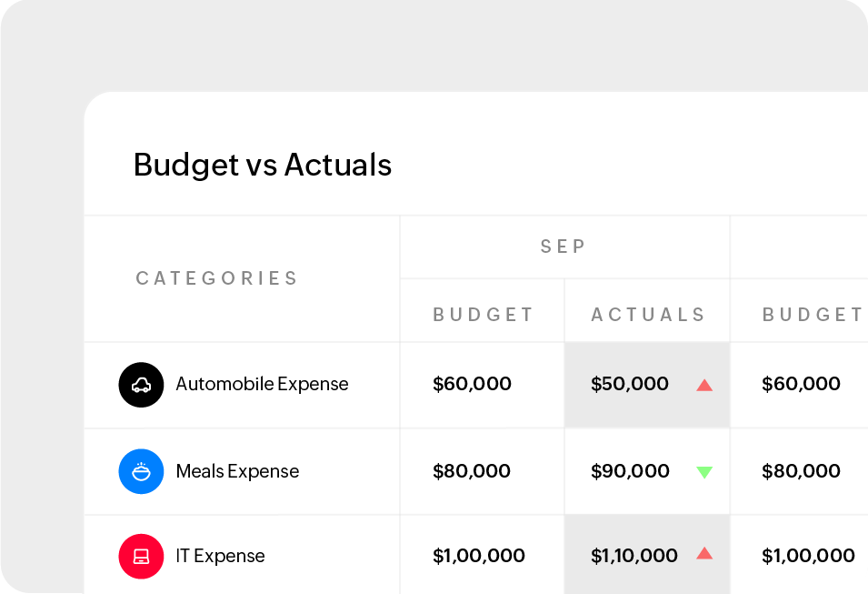Click the Automobile Expense car icon
The height and width of the screenshot is (594, 868).
(141, 385)
